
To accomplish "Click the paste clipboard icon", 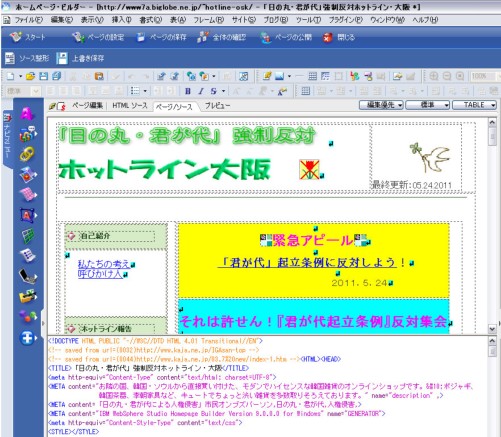I will point(99,76).
